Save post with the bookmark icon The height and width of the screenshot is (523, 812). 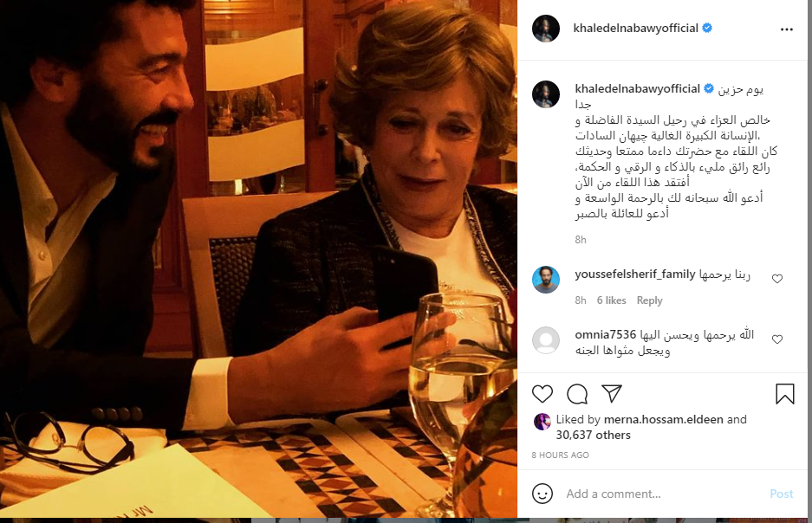(x=784, y=395)
